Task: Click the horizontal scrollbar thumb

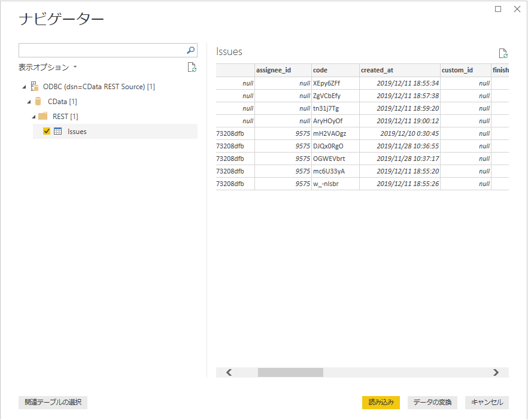Action: [x=290, y=372]
